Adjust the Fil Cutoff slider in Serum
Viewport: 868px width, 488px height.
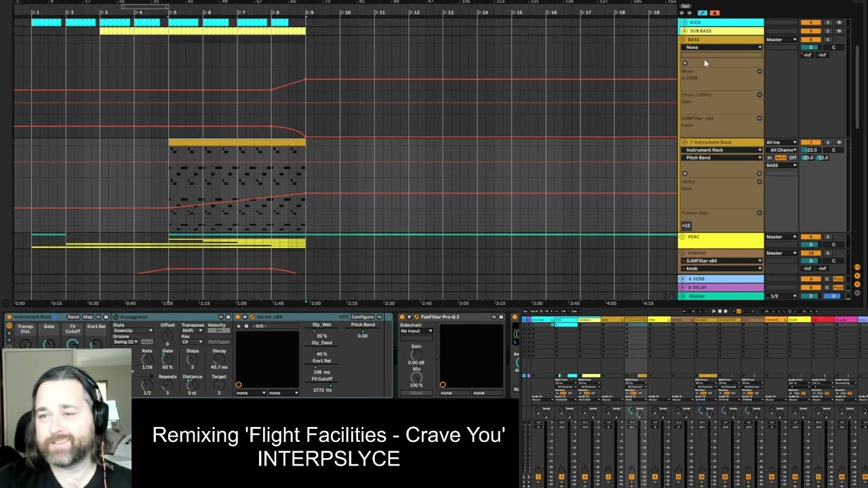[x=321, y=385]
